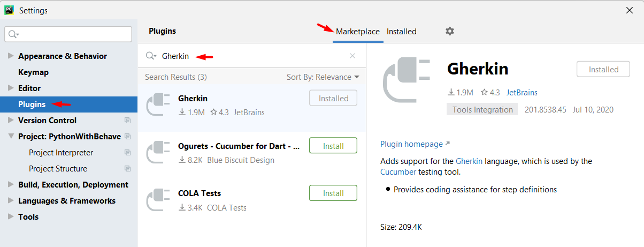644x247 pixels.
Task: Follow the Cucumber link in description
Action: pos(398,172)
